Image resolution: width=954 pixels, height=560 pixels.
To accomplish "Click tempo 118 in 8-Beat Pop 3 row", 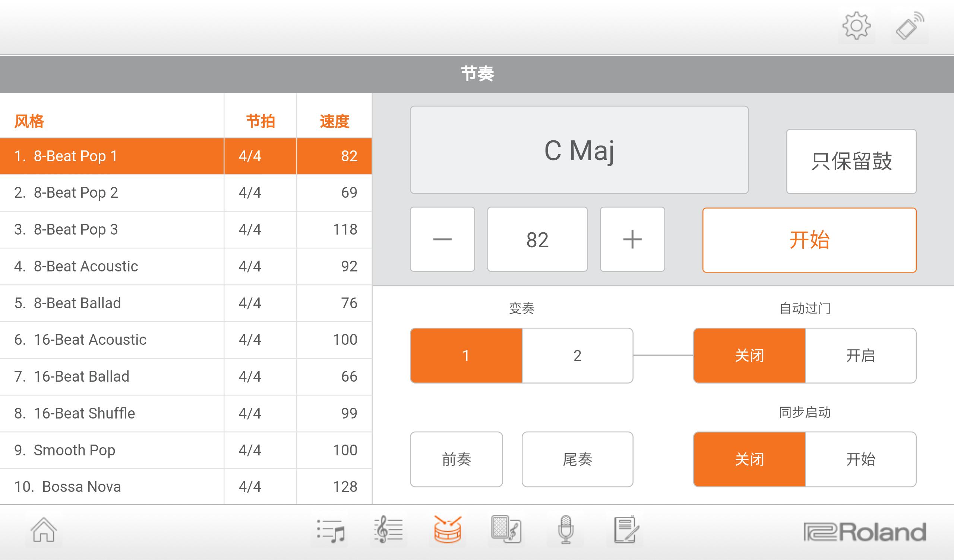I will pyautogui.click(x=345, y=229).
